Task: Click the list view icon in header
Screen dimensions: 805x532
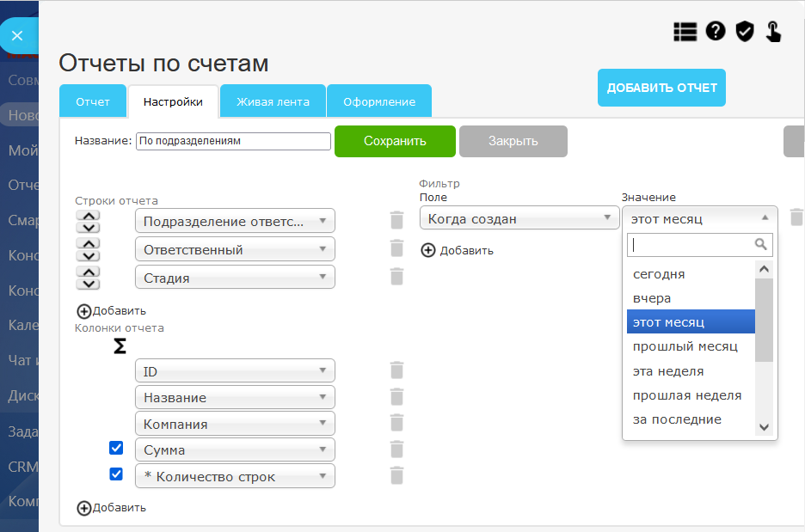Action: coord(685,32)
